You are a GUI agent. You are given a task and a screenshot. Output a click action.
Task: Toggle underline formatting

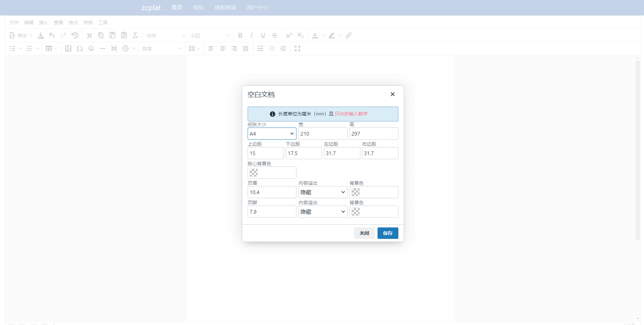(x=263, y=35)
